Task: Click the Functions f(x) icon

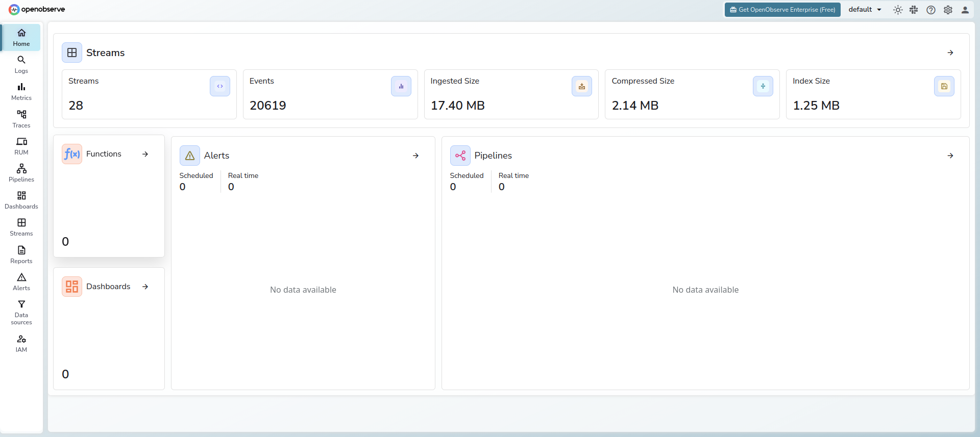Action: tap(72, 154)
